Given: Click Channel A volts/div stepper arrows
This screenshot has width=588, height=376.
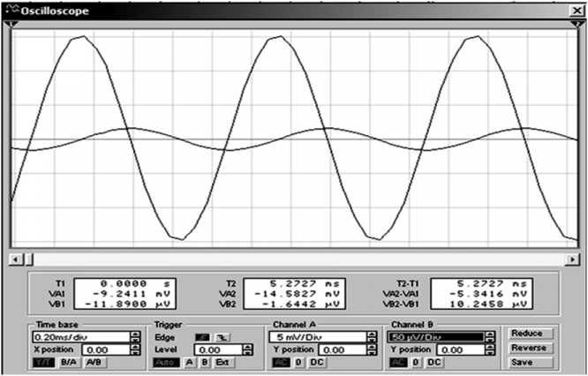Looking at the screenshot, I should 372,337.
